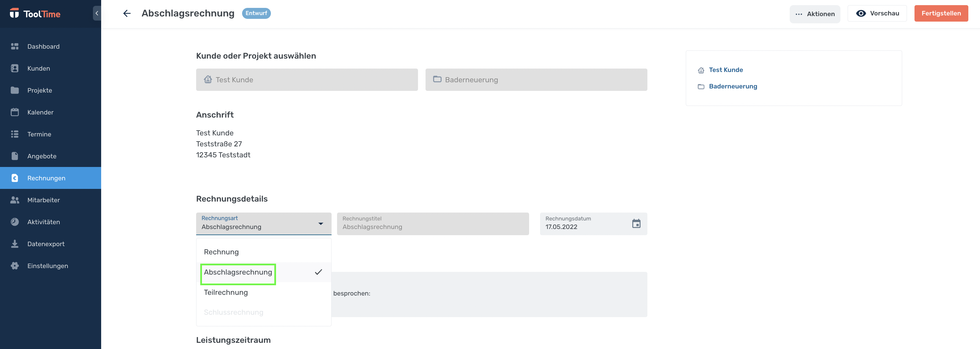The image size is (980, 349).
Task: Click the back arrow icon
Action: 127,14
